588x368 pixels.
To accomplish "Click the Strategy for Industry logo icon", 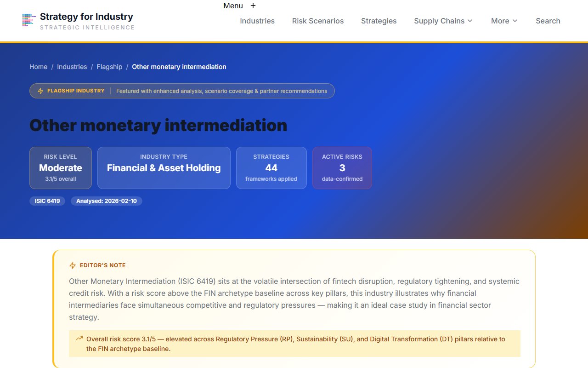I will [x=28, y=19].
